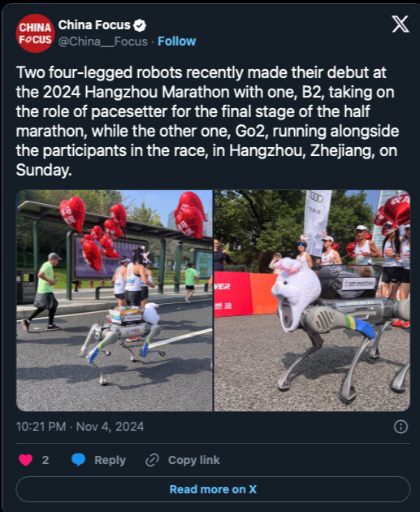Viewport: 420px width, 512px height.
Task: Follow the China Focus account
Action: click(176, 41)
